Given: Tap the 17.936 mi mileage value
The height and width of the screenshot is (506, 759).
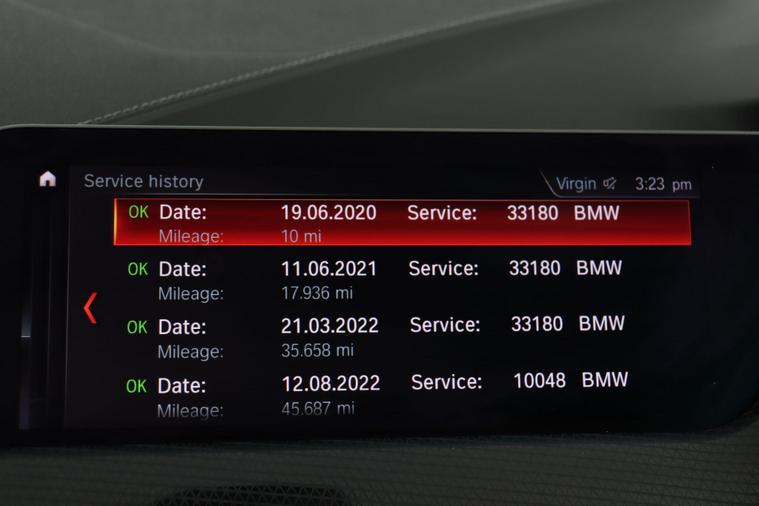Looking at the screenshot, I should point(317,293).
